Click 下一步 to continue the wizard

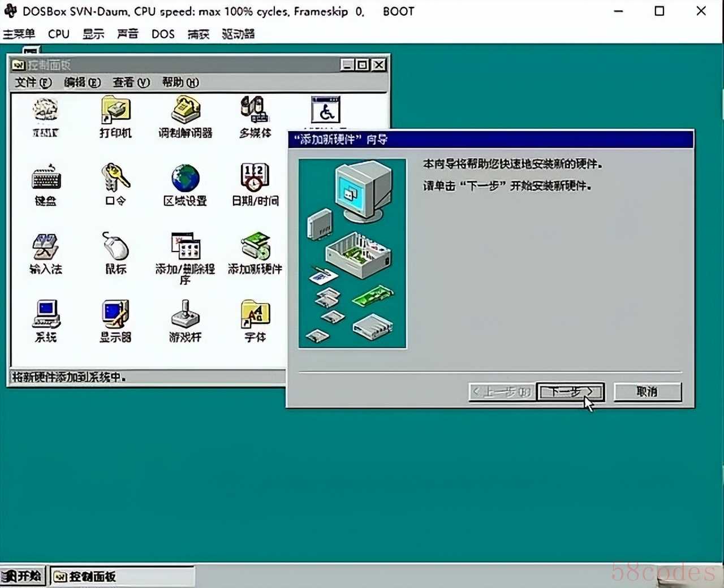[x=571, y=392]
